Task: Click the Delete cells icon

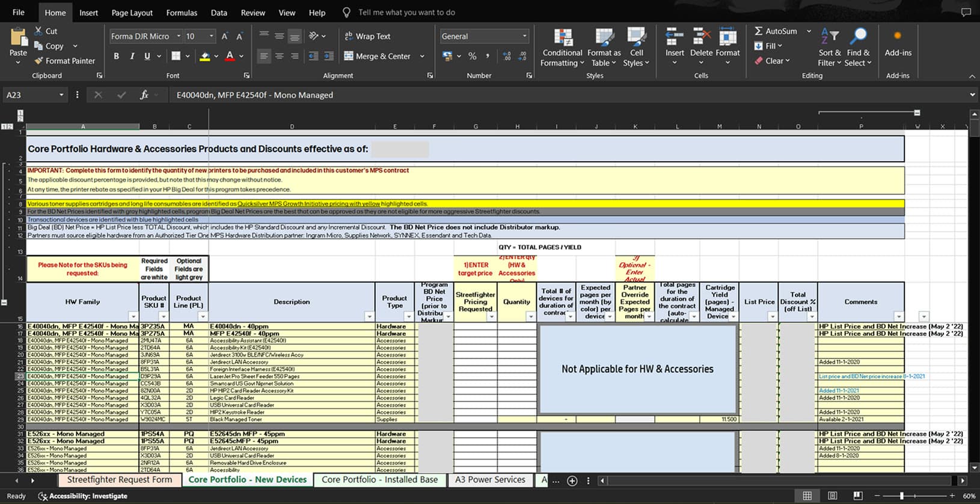Action: tap(701, 37)
